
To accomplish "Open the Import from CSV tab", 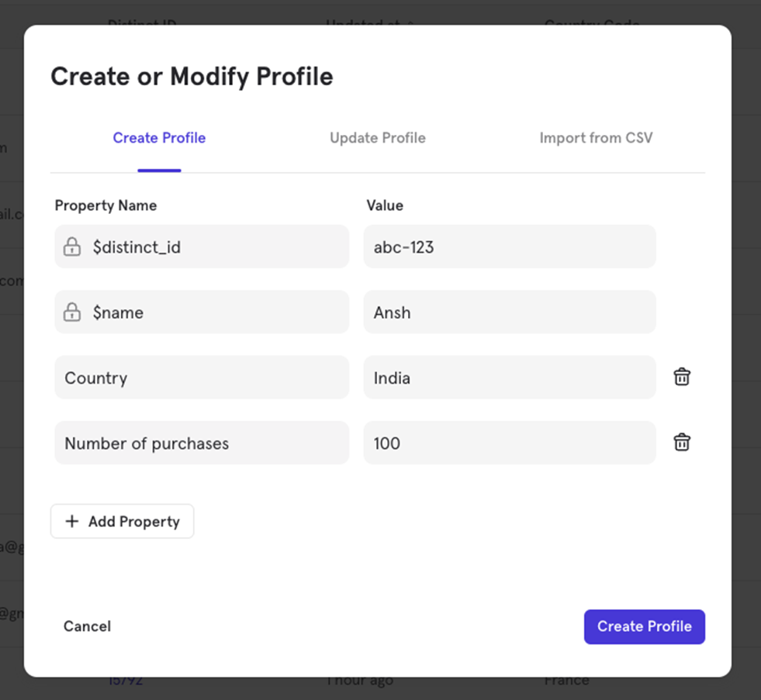I will point(596,138).
